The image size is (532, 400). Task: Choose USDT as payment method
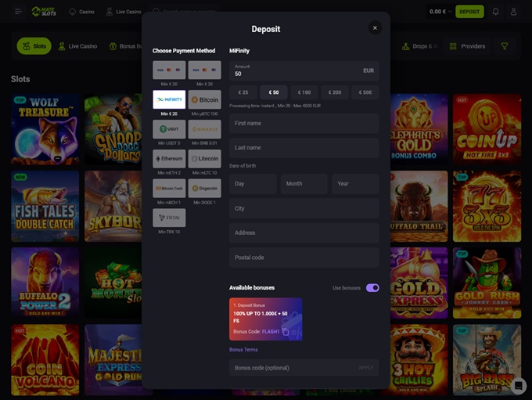click(169, 129)
